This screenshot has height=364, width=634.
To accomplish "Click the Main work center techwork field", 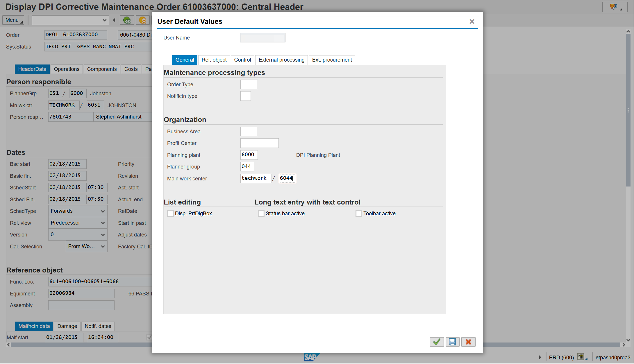I will pyautogui.click(x=256, y=178).
